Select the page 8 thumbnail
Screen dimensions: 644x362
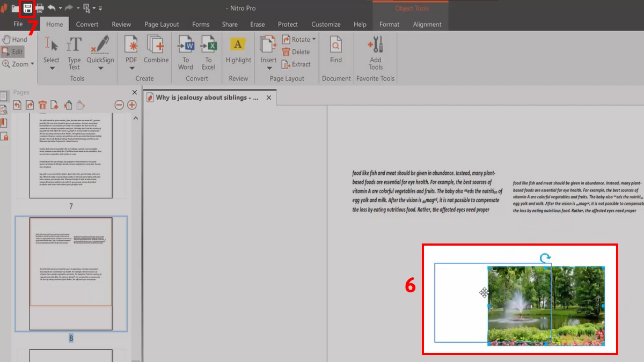click(x=71, y=274)
